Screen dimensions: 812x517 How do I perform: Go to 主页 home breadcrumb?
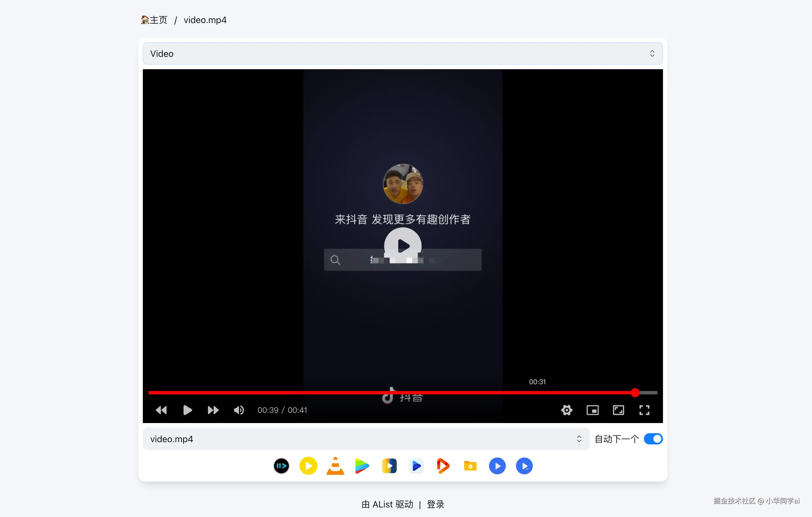tap(154, 20)
